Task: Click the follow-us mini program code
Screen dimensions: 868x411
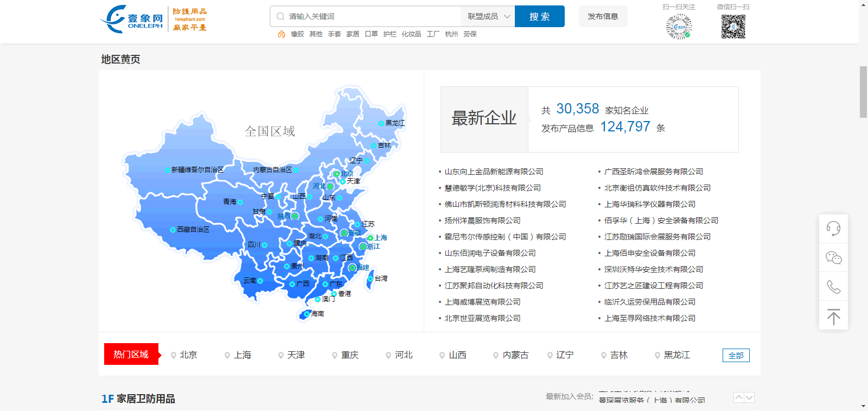Action: point(679,27)
